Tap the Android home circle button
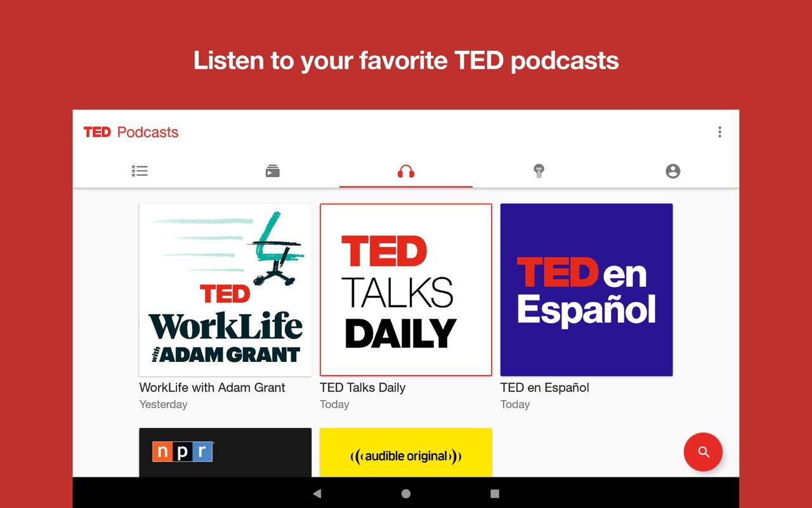Screen dimensions: 812x508 406,493
